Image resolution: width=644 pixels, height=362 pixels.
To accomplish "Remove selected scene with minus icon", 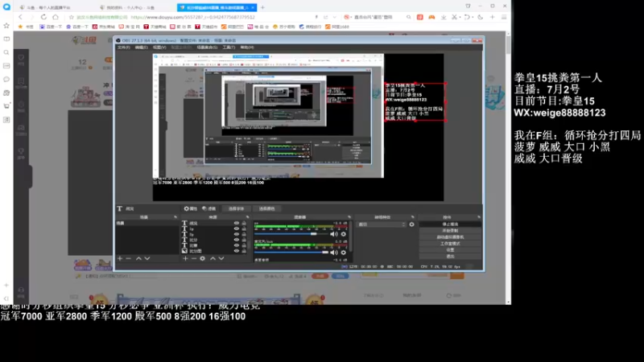I will pyautogui.click(x=129, y=258).
